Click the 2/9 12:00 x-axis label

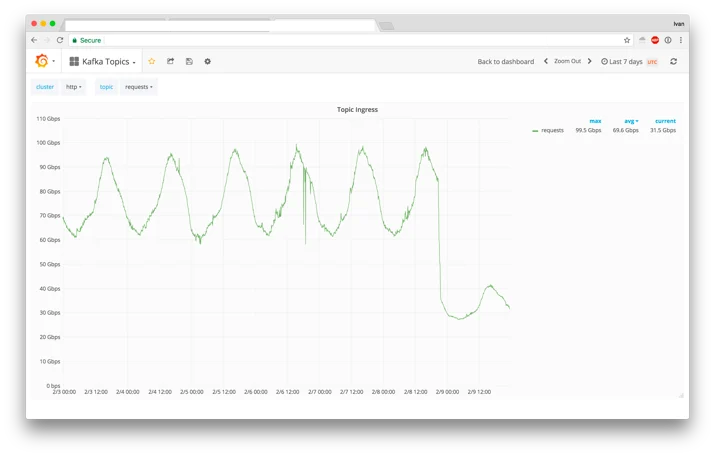pyautogui.click(x=479, y=392)
